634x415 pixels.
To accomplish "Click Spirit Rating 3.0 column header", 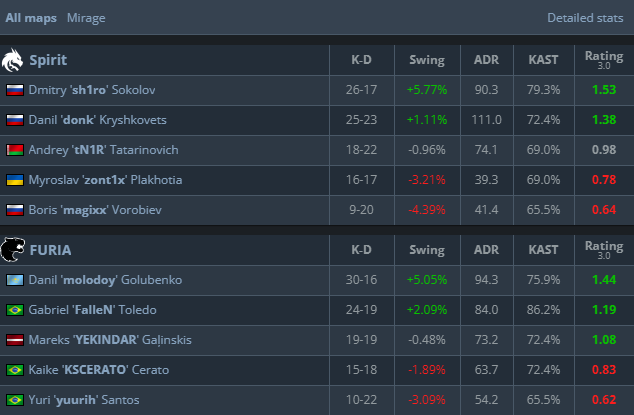I will tap(603, 60).
